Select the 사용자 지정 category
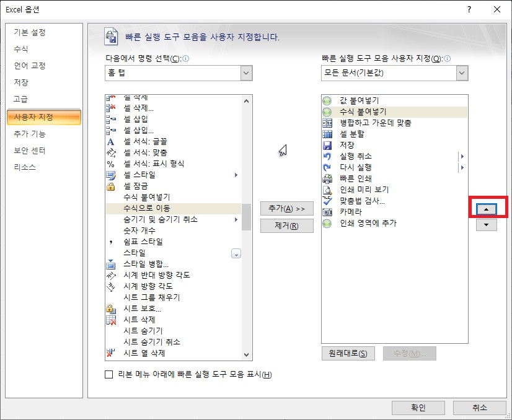Viewport: 512px width, 420px height. [x=44, y=117]
